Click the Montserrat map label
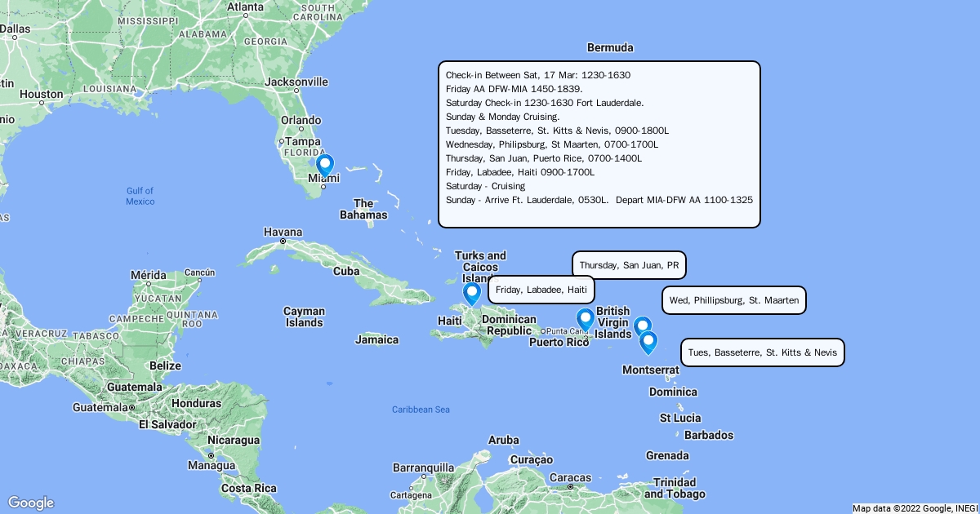 (x=650, y=370)
